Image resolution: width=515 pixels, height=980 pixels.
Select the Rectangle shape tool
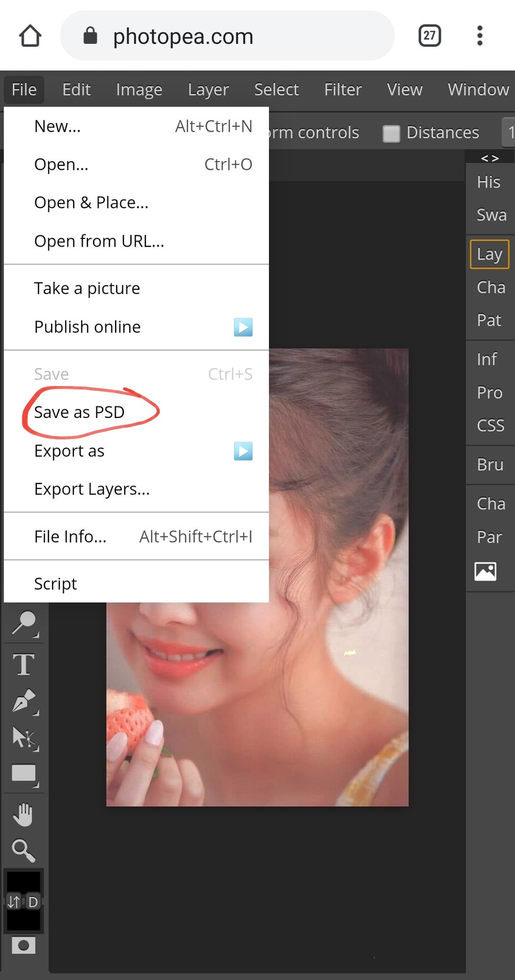[x=24, y=774]
